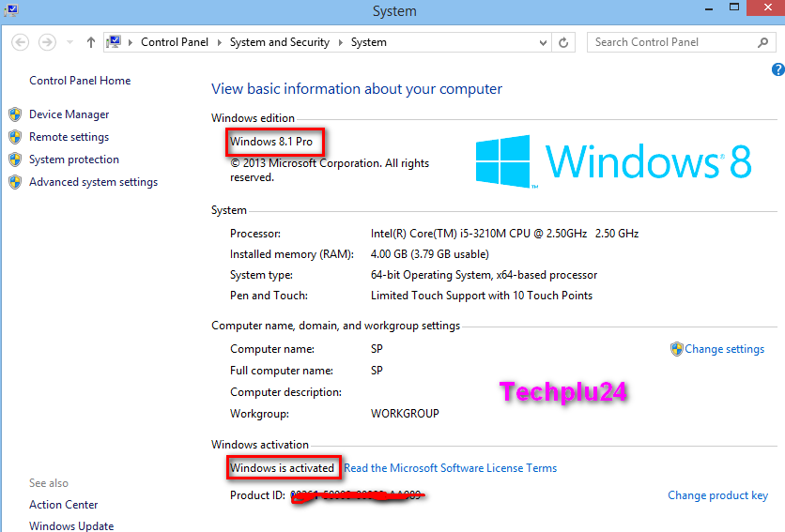The width and height of the screenshot is (785, 532).
Task: Select System breadcrumb in address bar
Action: 368,42
